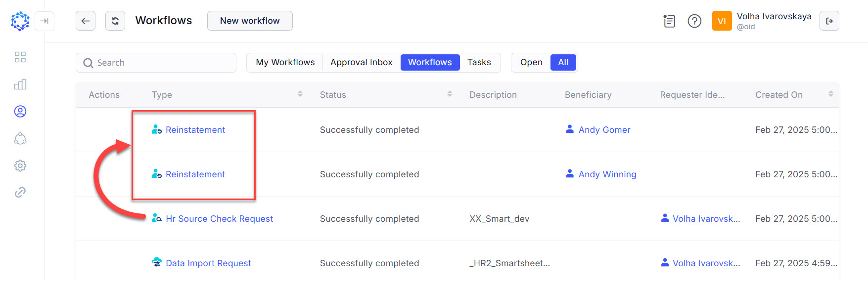The height and width of the screenshot is (281, 868).
Task: Select the Workflows tab
Action: pyautogui.click(x=430, y=62)
